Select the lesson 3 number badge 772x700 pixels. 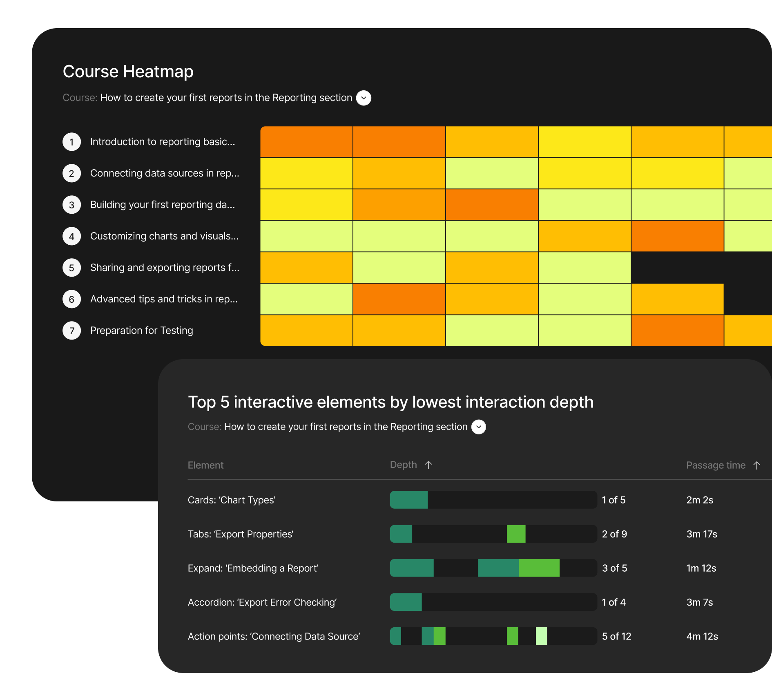tap(71, 205)
